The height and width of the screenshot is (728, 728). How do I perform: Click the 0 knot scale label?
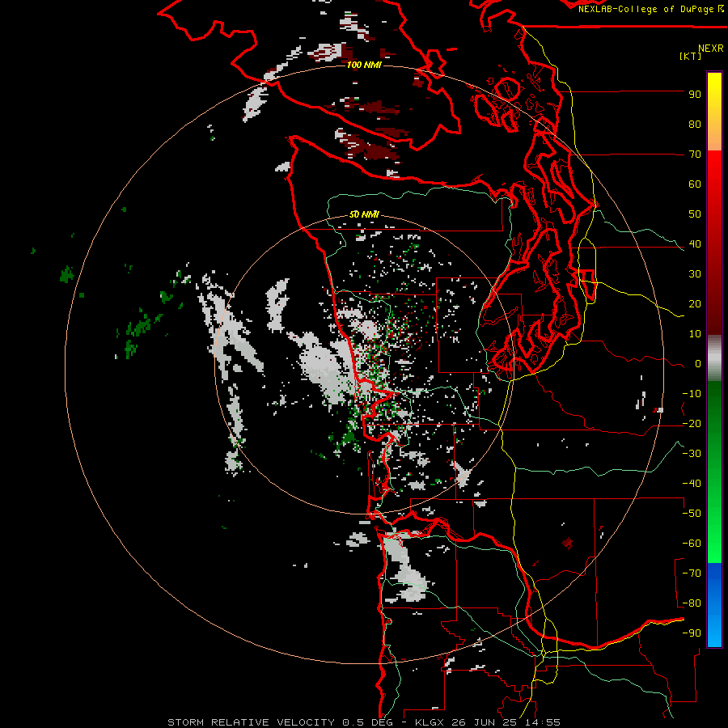coord(698,363)
